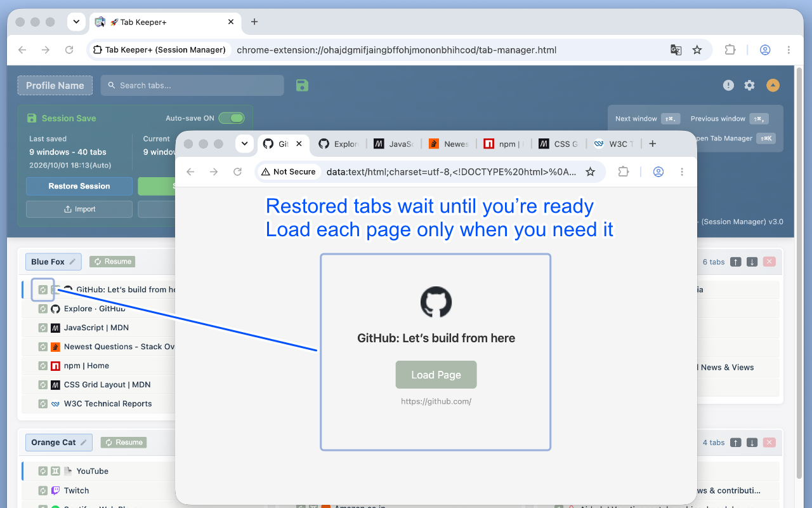Rename Orange Cat with the pencil icon
Screen dimensions: 812x508
coord(84,443)
